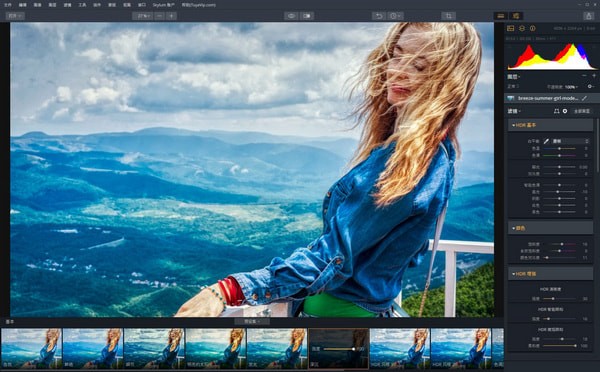The image size is (600, 372).
Task: Show the histogram panel icon
Action: pos(510,28)
